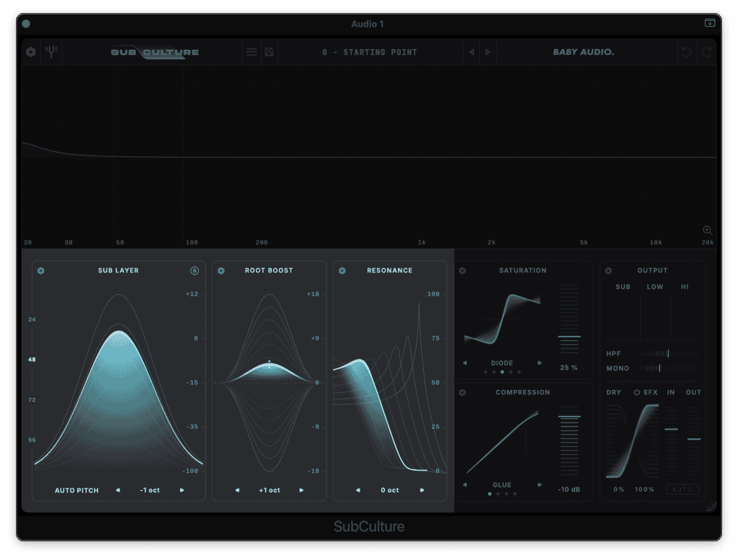The width and height of the screenshot is (738, 560).
Task: Toggle Output module power icon
Action: click(608, 270)
